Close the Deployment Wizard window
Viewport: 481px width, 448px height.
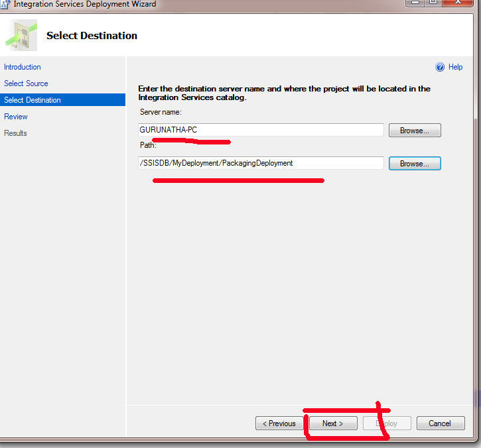458,3
